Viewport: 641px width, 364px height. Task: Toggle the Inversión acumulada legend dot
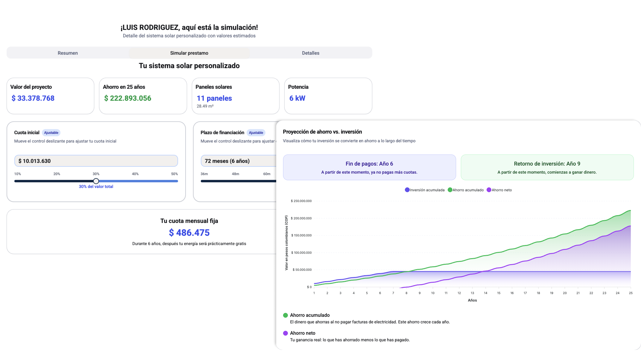click(407, 190)
